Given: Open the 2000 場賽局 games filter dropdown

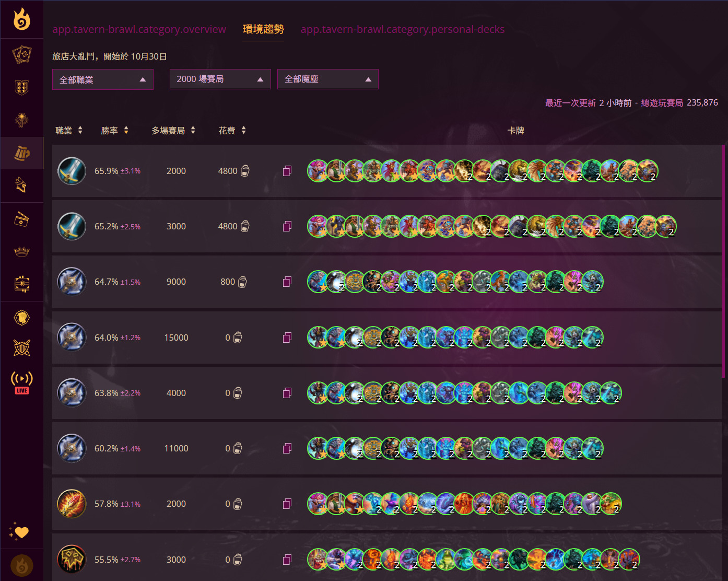Looking at the screenshot, I should point(220,79).
